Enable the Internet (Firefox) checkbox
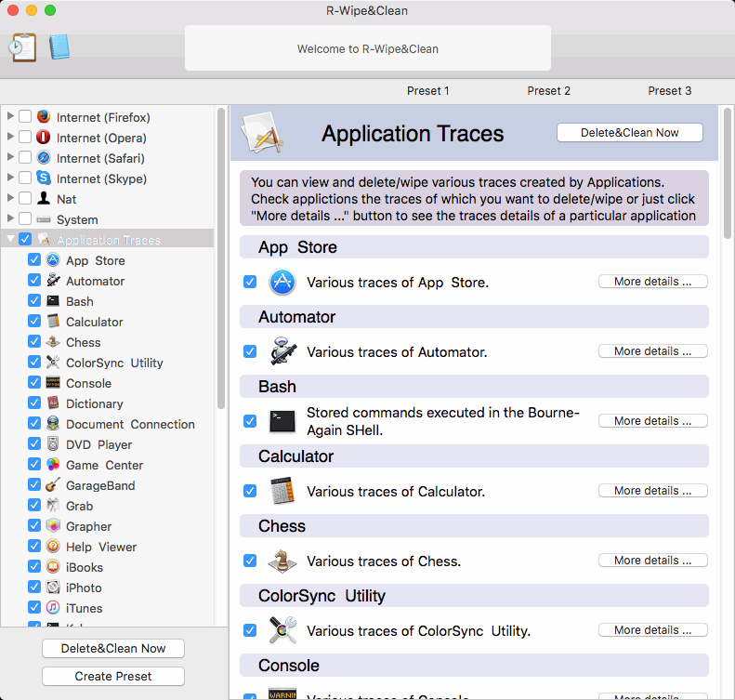 tap(25, 117)
